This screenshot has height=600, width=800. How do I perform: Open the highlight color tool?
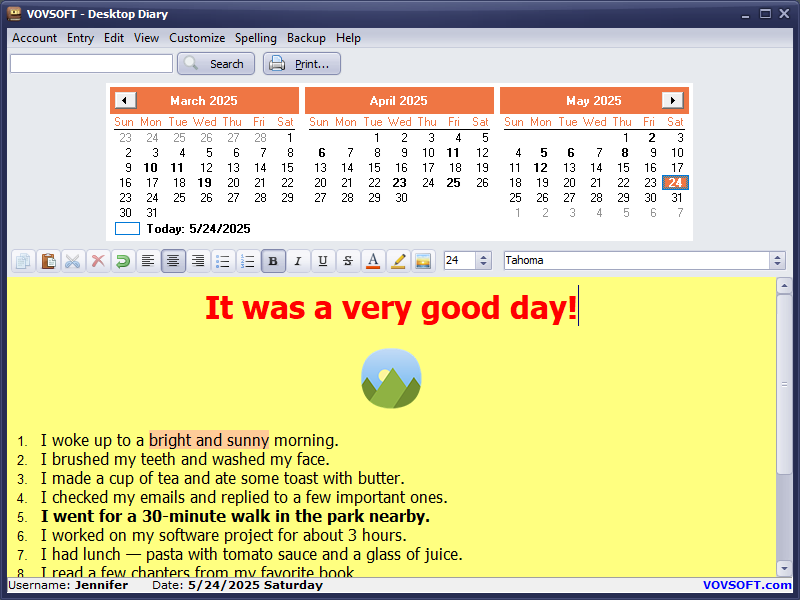point(398,261)
